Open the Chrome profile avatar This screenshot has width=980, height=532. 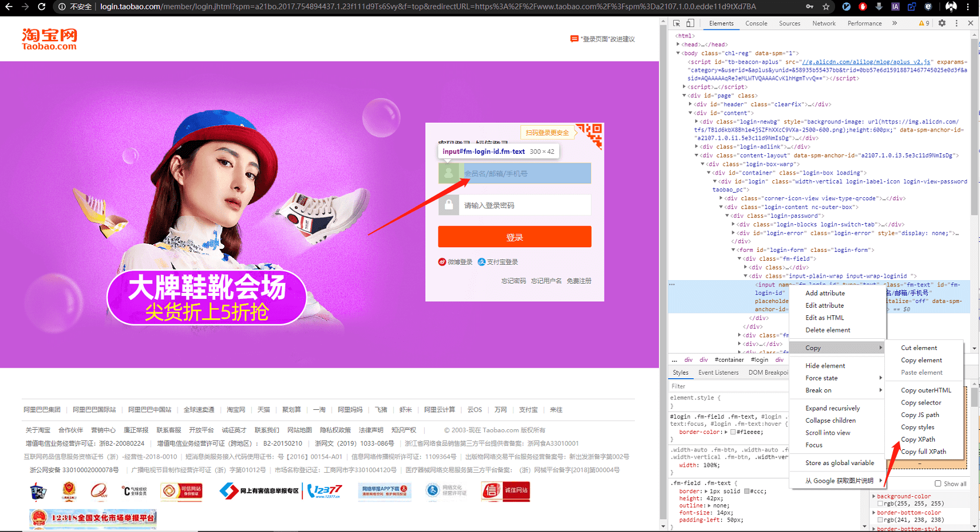point(951,6)
